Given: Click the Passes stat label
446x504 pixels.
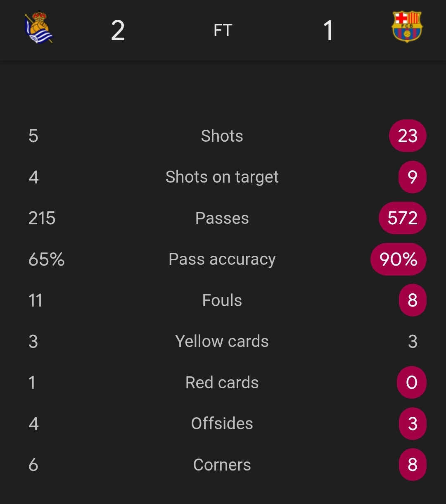Looking at the screenshot, I should [x=222, y=218].
